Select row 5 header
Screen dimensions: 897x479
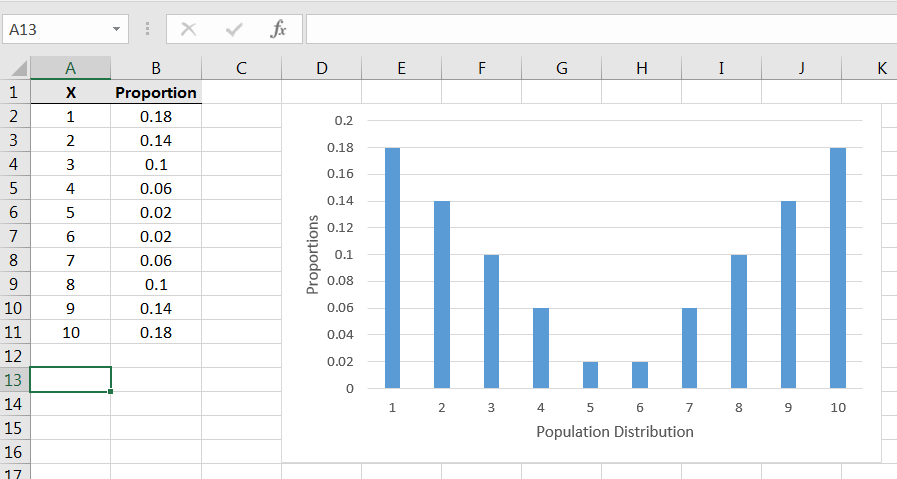coord(14,188)
